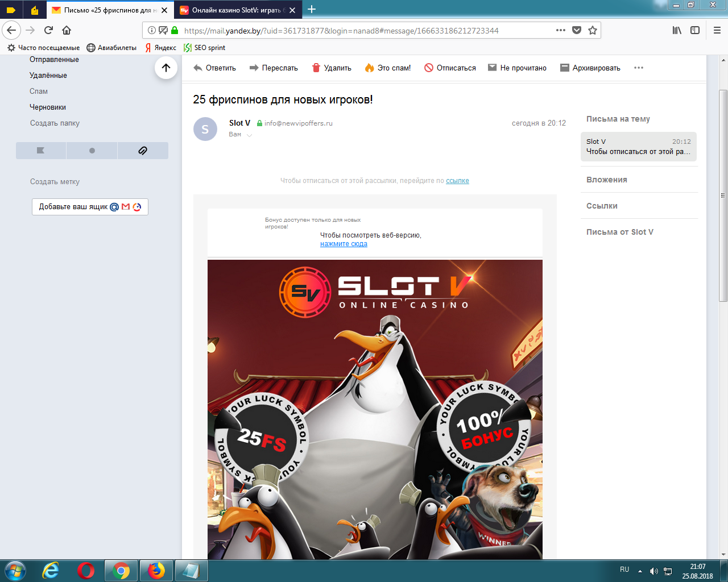Expand the 'Письма на тему' section
The image size is (728, 582).
(x=618, y=119)
